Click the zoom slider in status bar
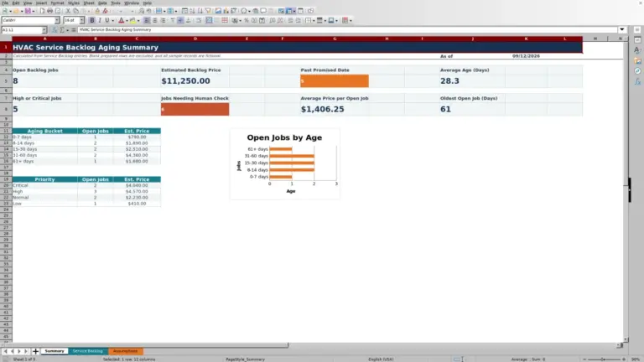 point(604,359)
